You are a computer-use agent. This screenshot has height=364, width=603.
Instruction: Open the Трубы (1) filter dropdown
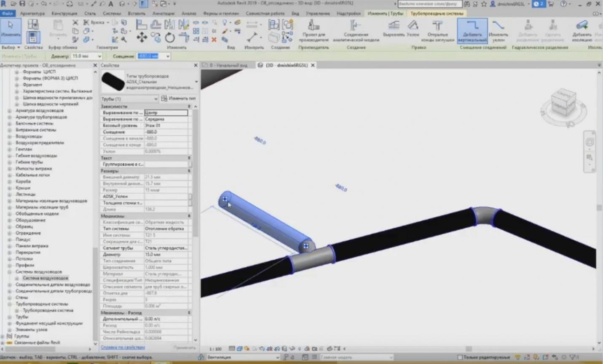click(129, 99)
